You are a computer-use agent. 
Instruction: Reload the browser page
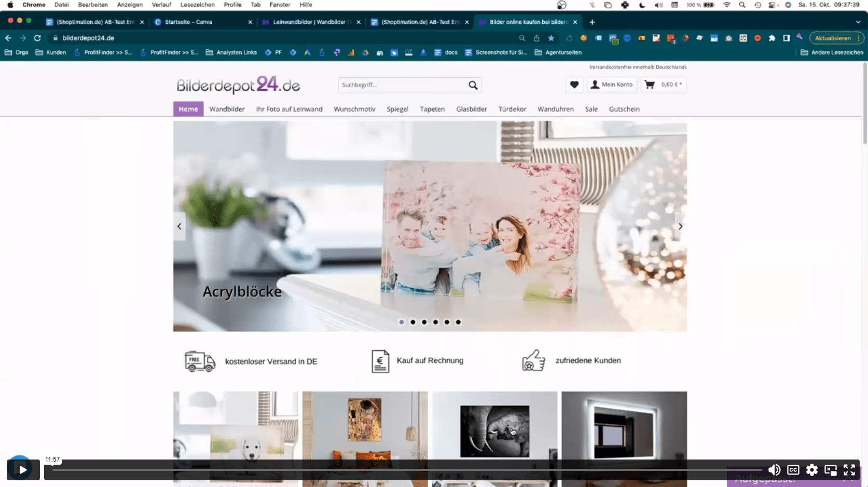37,38
